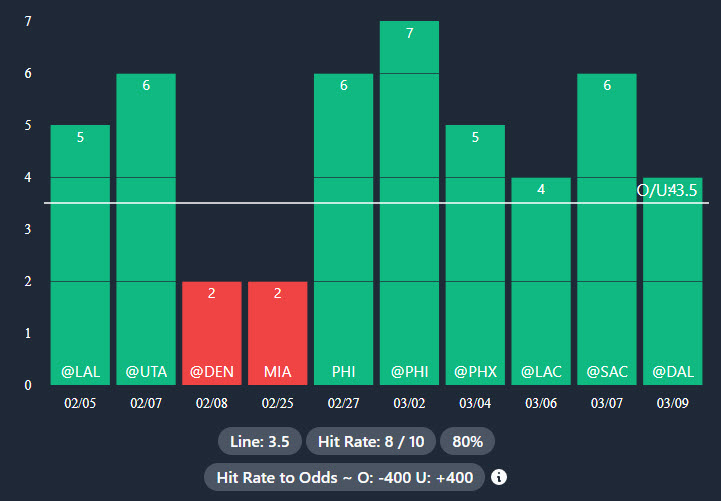Select the @UTA bar showing 6

(146, 230)
